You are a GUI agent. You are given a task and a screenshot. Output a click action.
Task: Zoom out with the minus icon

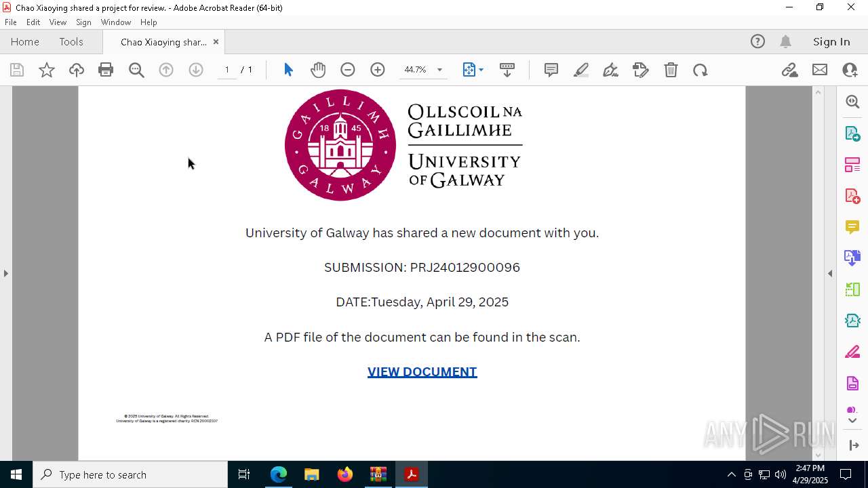coord(348,70)
